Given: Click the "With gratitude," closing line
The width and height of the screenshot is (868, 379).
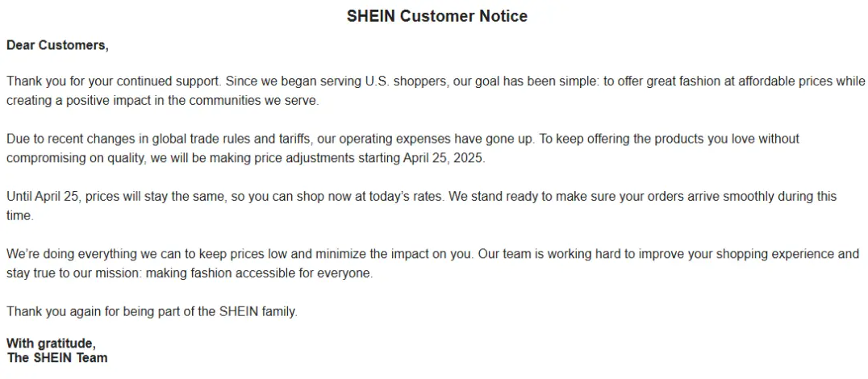Looking at the screenshot, I should [51, 344].
